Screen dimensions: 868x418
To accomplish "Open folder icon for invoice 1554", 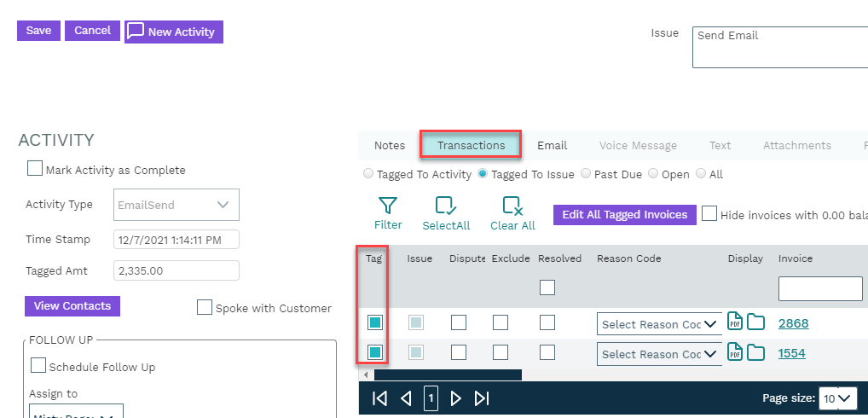I will (x=755, y=352).
